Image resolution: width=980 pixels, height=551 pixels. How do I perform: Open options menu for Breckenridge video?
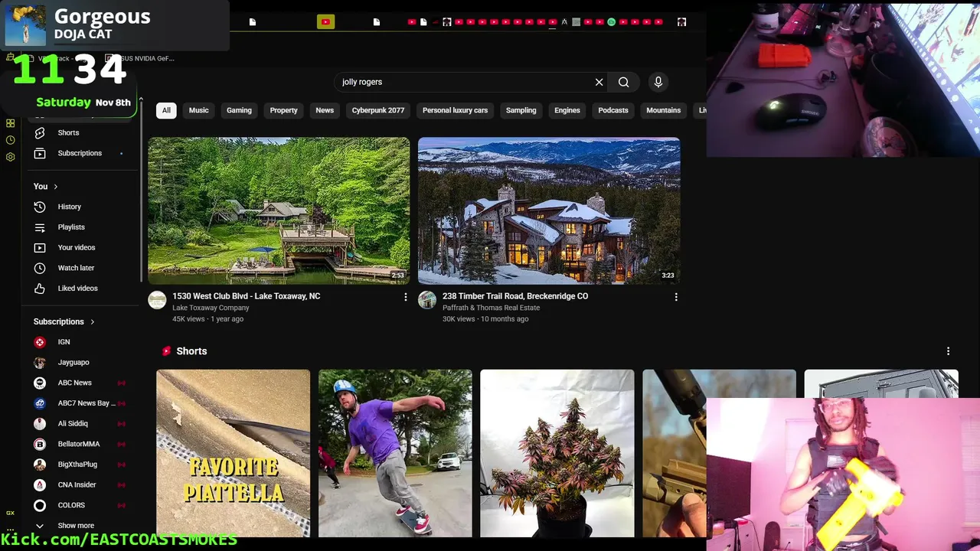(676, 297)
